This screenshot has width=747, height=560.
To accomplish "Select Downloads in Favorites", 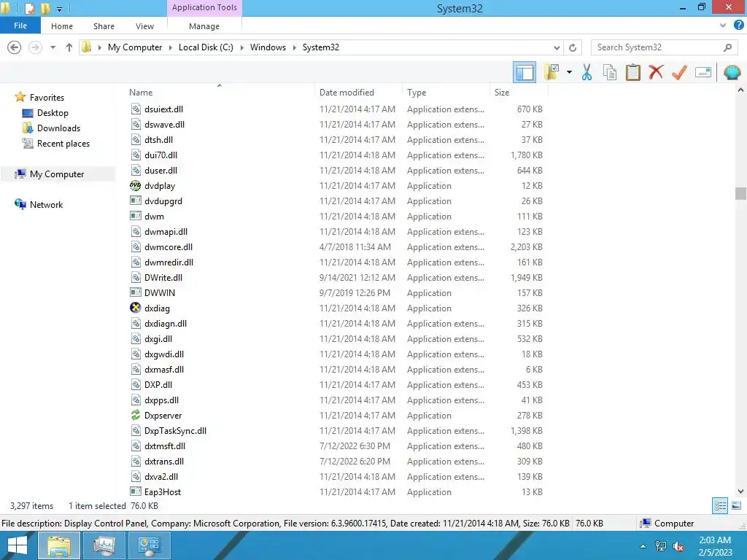I will [58, 128].
